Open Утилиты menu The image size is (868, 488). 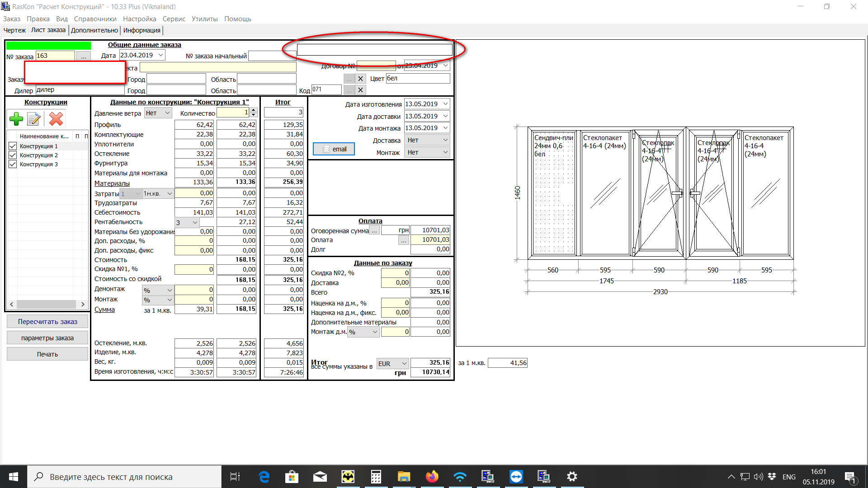(204, 19)
